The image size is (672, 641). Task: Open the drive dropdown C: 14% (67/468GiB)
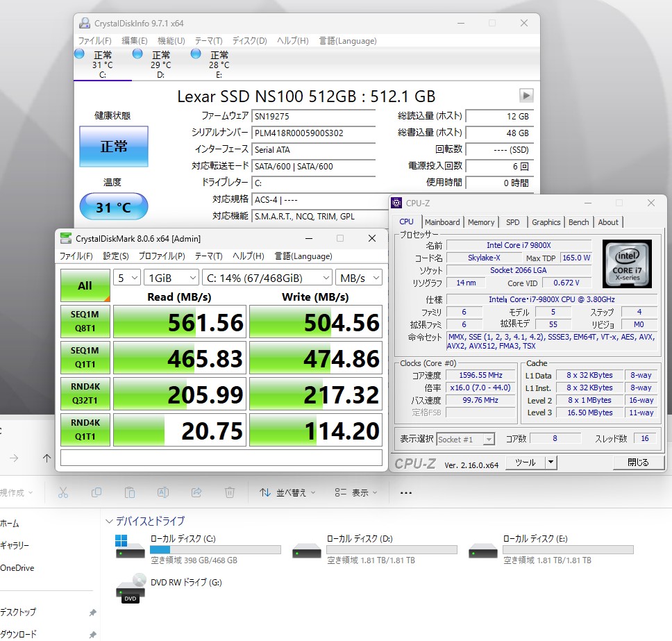267,278
